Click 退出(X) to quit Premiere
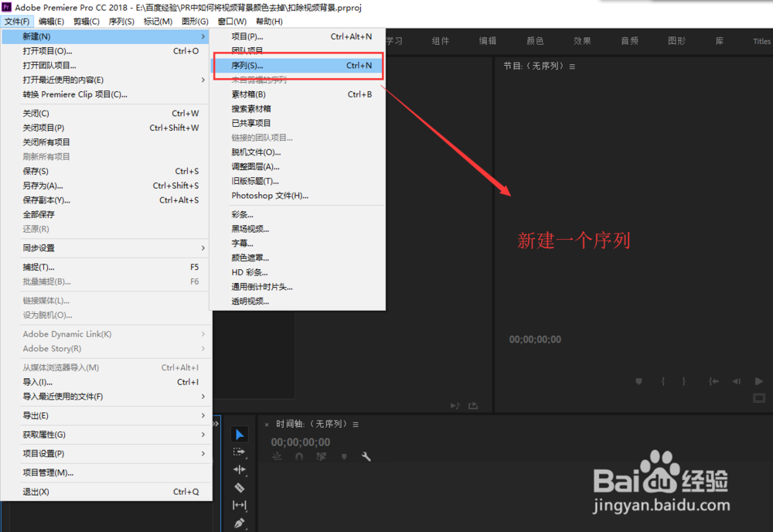This screenshot has width=773, height=532. [x=106, y=492]
